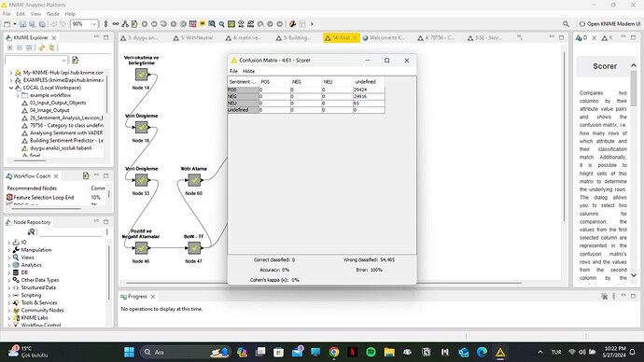Image resolution: width=644 pixels, height=362 pixels.
Task: Expand the Analytics category
Action: (x=9, y=265)
